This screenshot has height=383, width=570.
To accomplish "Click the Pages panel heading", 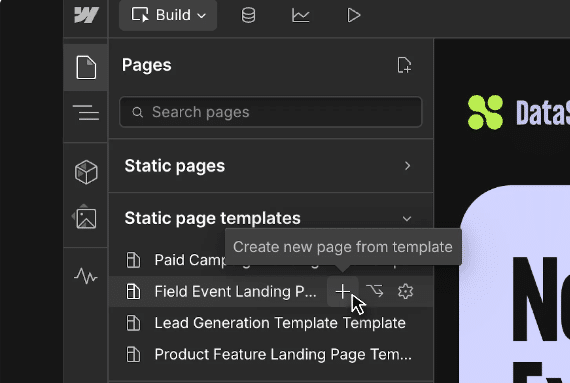I will [x=146, y=65].
